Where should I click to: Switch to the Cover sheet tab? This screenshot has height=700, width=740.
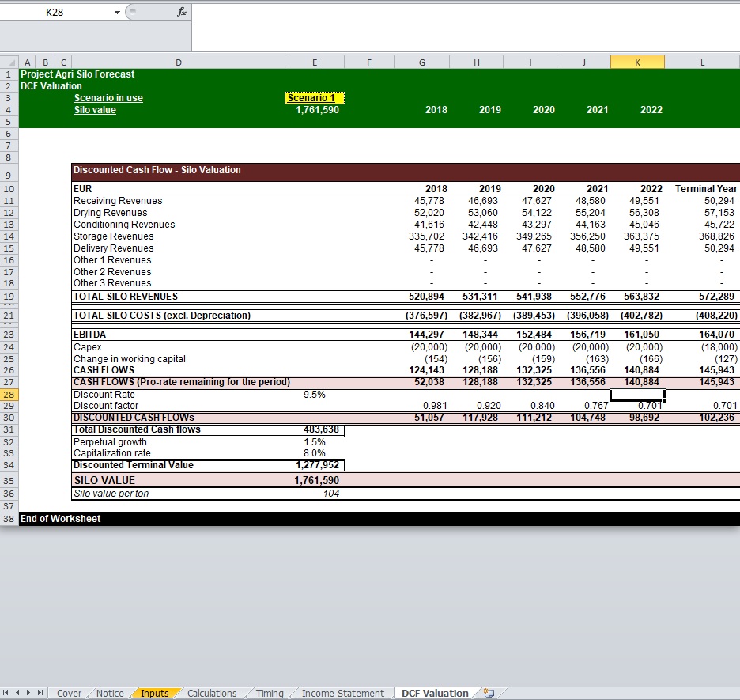coord(69,693)
